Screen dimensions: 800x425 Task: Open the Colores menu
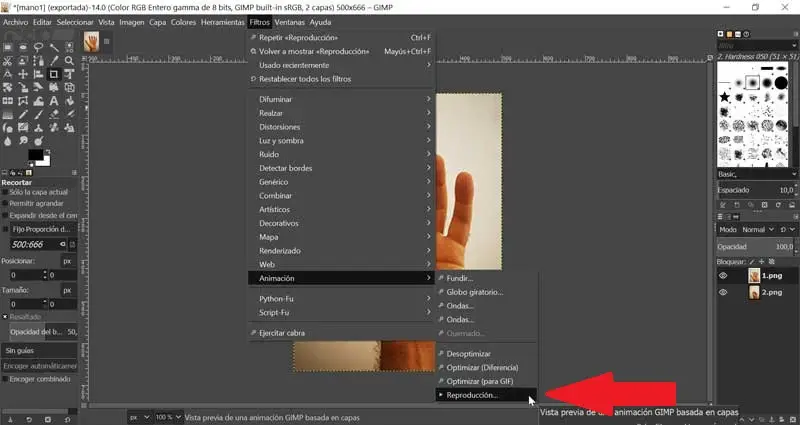click(183, 22)
